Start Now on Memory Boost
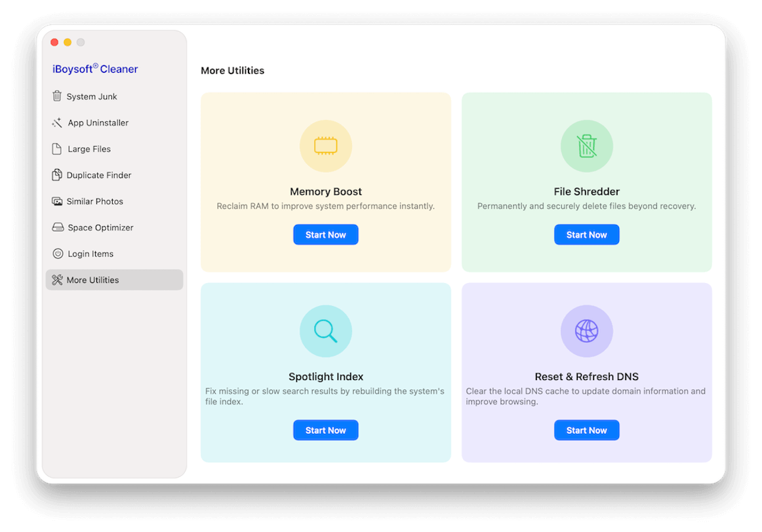Image resolution: width=762 pixels, height=532 pixels. 326,234
